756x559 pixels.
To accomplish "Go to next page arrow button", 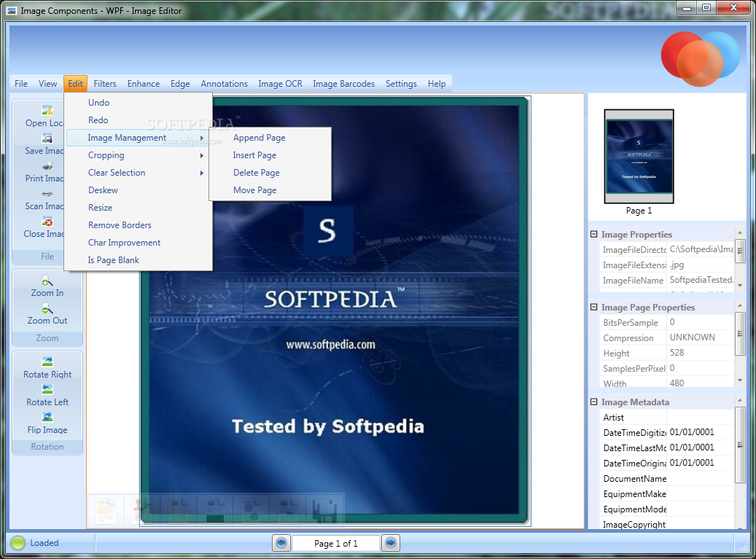I will tap(391, 543).
